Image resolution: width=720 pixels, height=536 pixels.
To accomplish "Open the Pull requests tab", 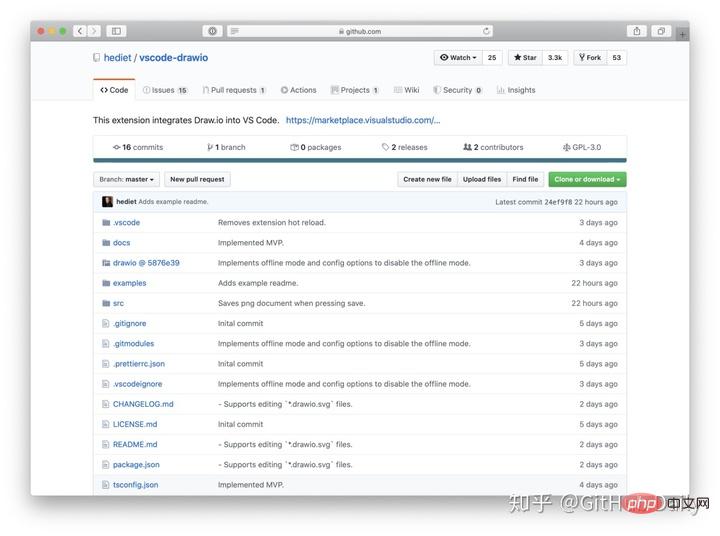I will coord(234,90).
